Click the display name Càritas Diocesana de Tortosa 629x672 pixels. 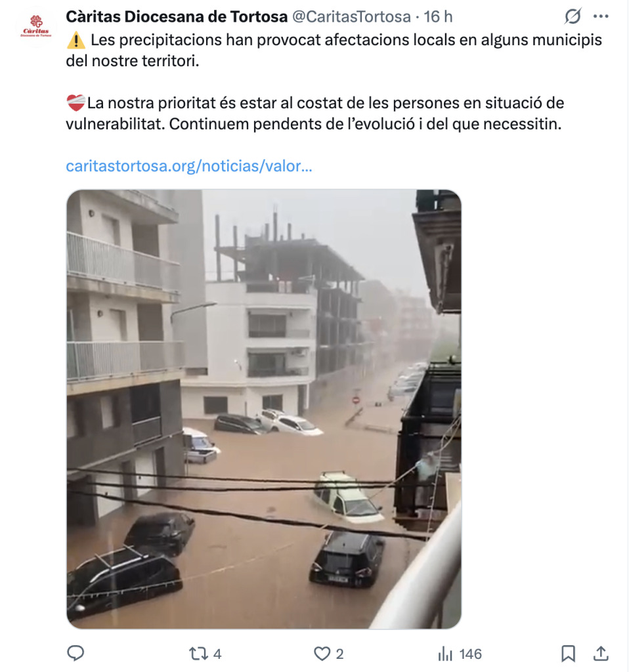177,16
